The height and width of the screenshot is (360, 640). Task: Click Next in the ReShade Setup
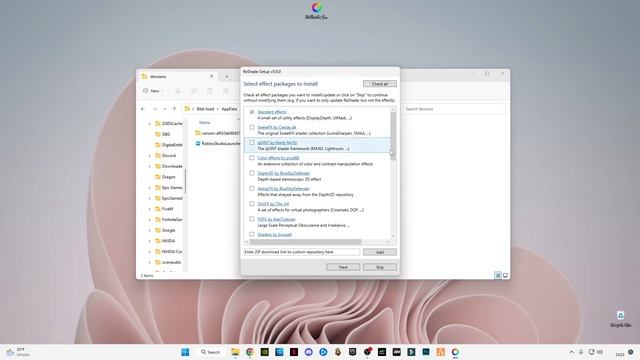point(343,267)
